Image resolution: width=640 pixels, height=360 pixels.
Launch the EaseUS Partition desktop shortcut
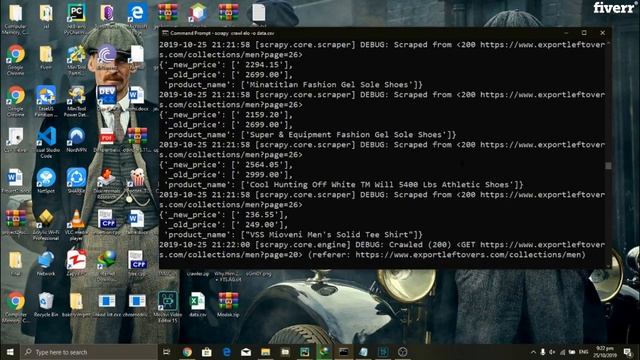46,96
